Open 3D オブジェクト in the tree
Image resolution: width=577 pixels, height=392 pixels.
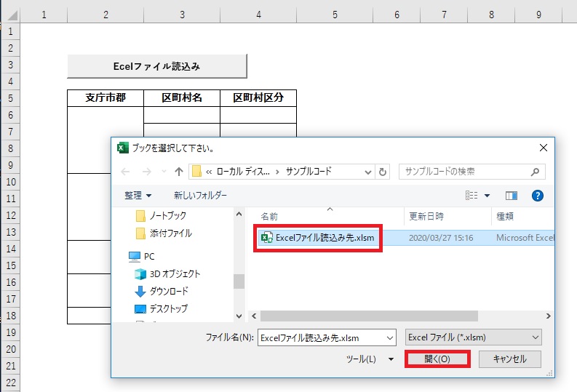click(167, 274)
